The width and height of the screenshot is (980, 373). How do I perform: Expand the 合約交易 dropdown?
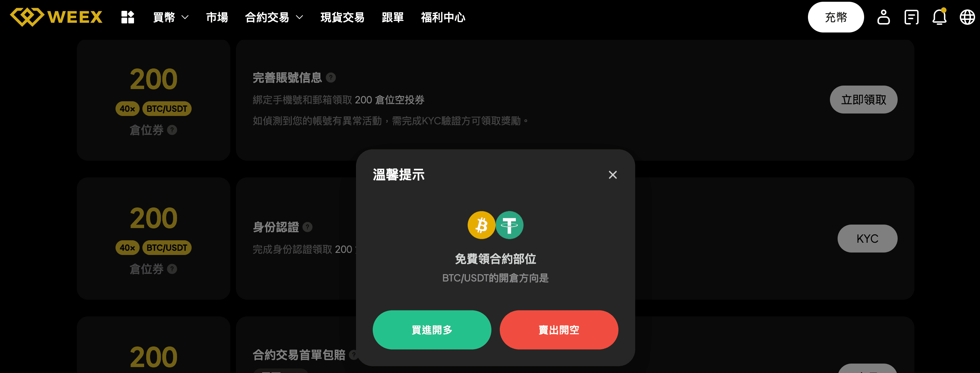[x=274, y=17]
